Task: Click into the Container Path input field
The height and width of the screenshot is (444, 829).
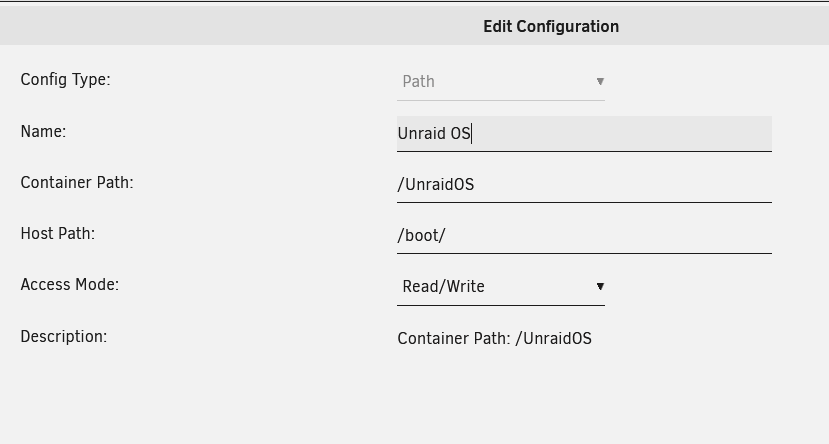Action: [584, 185]
